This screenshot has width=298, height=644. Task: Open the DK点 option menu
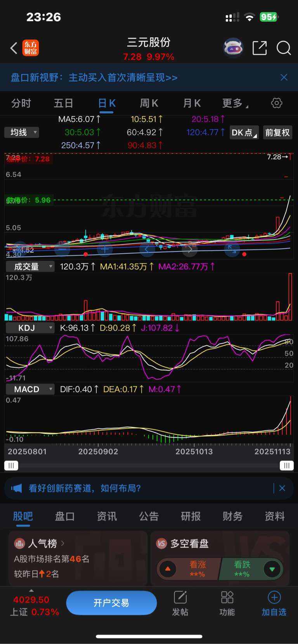click(x=244, y=133)
